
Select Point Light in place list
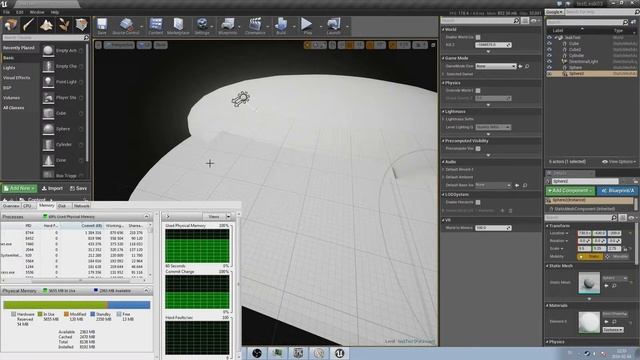pos(63,82)
